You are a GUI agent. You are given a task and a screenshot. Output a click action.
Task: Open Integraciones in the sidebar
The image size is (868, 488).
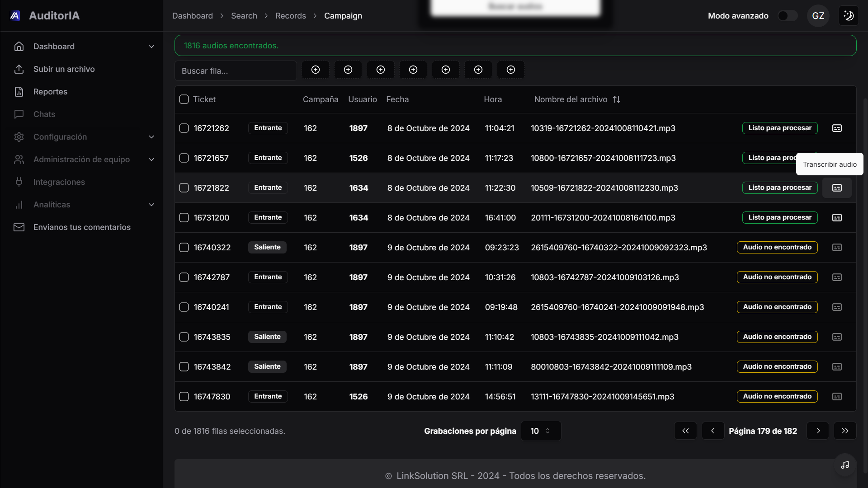point(59,182)
